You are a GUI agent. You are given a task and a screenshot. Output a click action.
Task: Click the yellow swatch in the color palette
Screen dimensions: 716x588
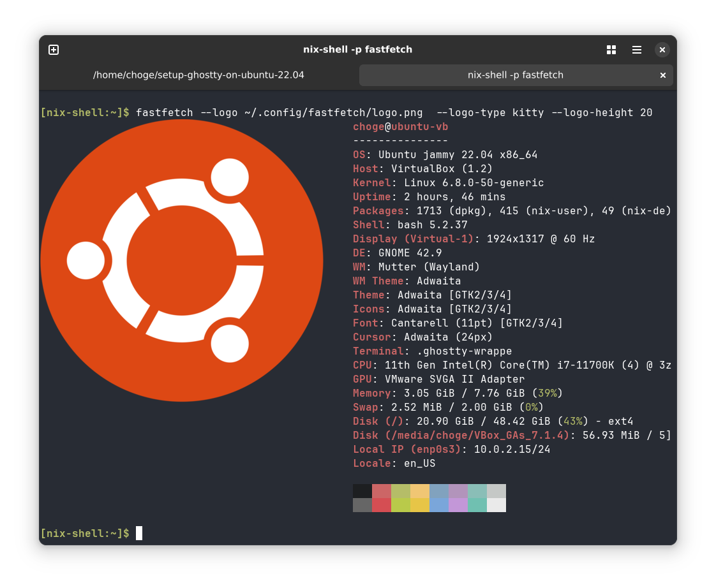(x=419, y=498)
